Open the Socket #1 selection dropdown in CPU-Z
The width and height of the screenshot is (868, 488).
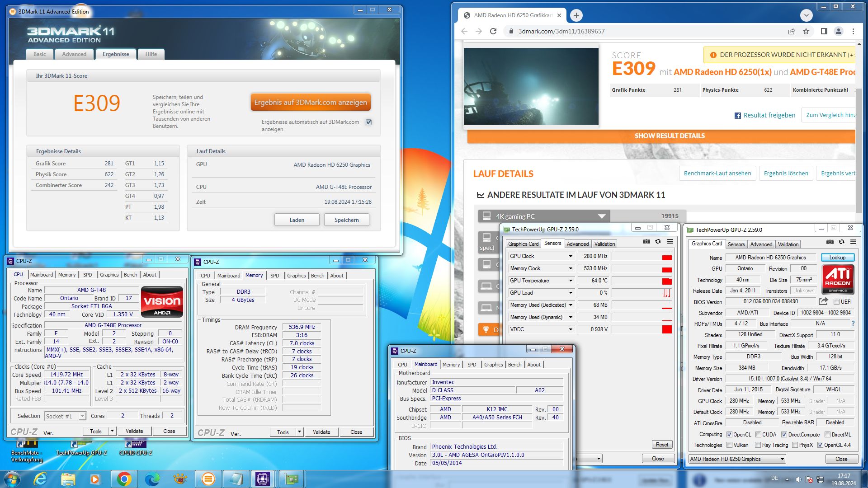click(x=66, y=416)
